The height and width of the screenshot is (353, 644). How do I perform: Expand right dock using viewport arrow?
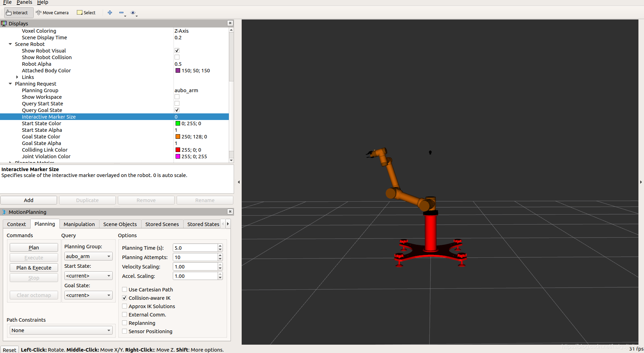[641, 182]
